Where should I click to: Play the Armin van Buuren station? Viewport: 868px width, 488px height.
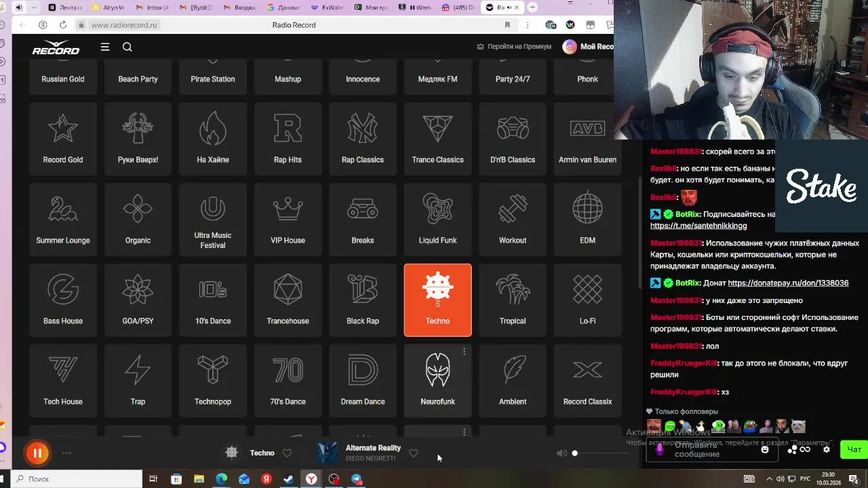[x=587, y=138]
